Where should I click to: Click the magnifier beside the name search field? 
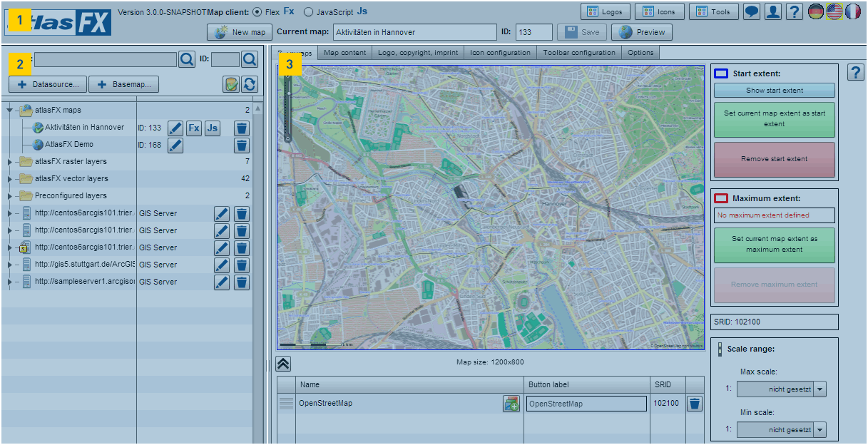tap(186, 59)
